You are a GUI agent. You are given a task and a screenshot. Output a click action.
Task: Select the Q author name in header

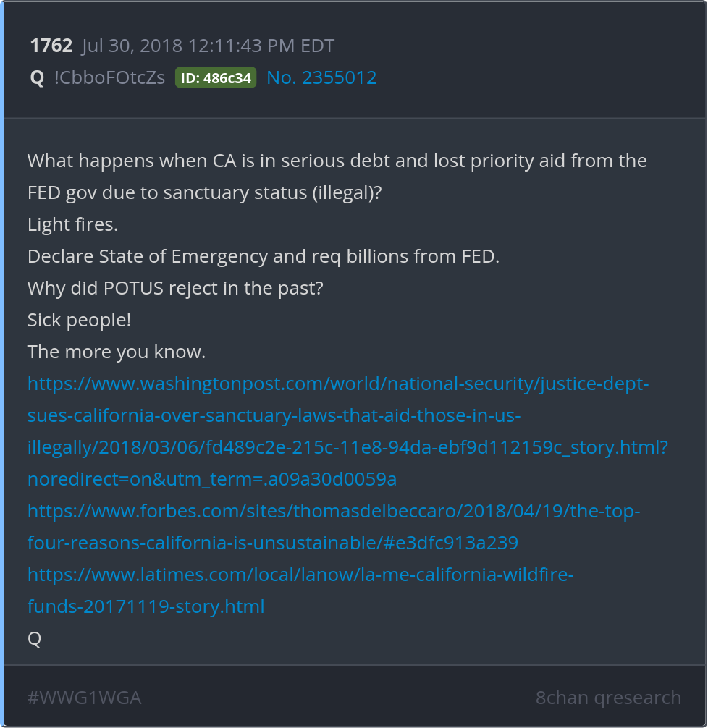click(37, 78)
